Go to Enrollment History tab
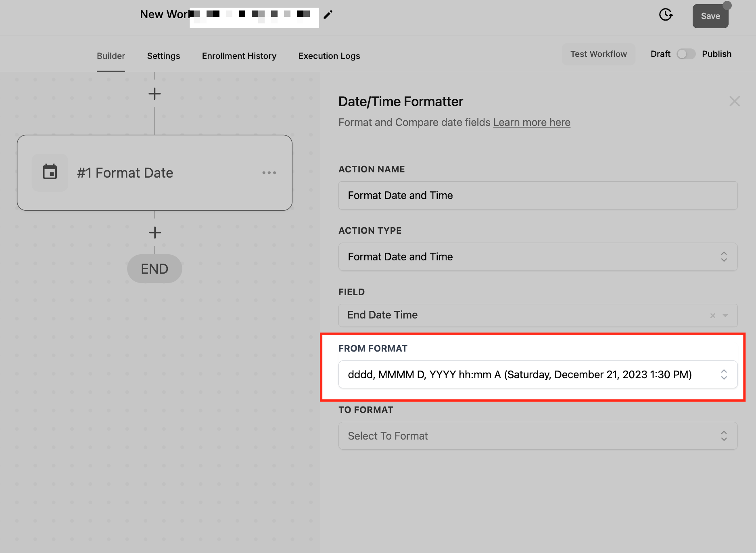The width and height of the screenshot is (756, 553). click(239, 56)
